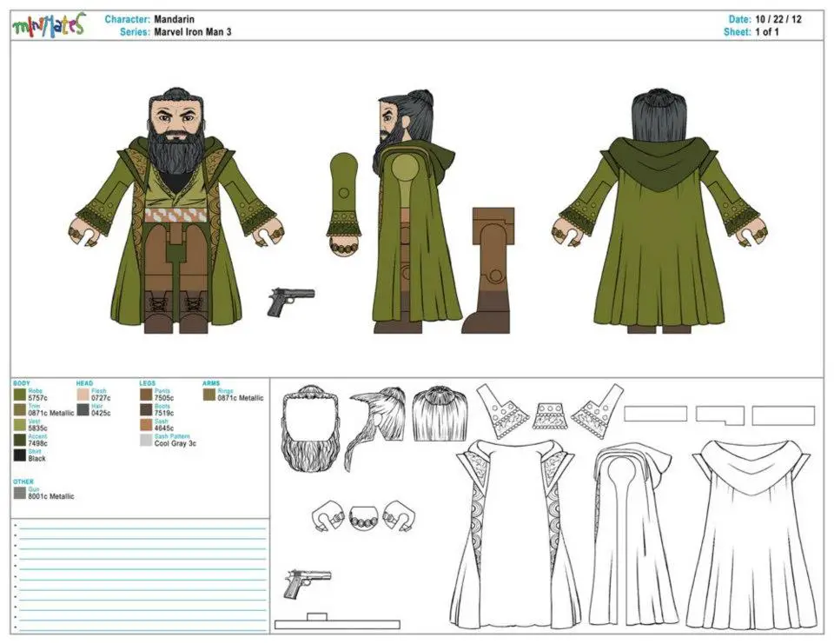Click the Gun code '8001c Metallic'

[x=51, y=496]
